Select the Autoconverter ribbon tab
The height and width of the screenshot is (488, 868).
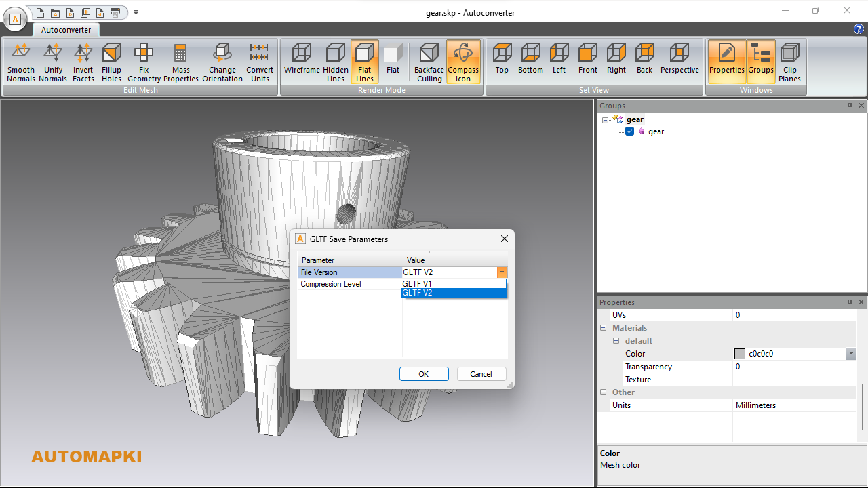(66, 30)
